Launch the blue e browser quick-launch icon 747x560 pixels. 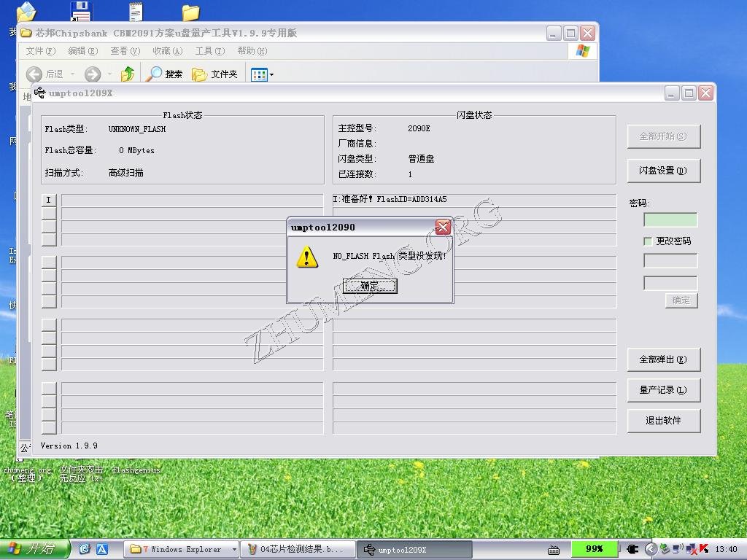point(85,549)
